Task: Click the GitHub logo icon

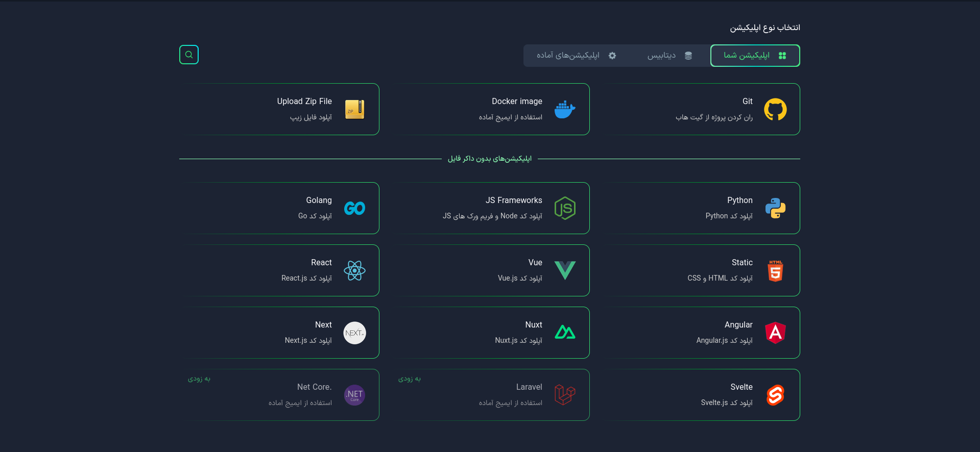Action: [775, 109]
